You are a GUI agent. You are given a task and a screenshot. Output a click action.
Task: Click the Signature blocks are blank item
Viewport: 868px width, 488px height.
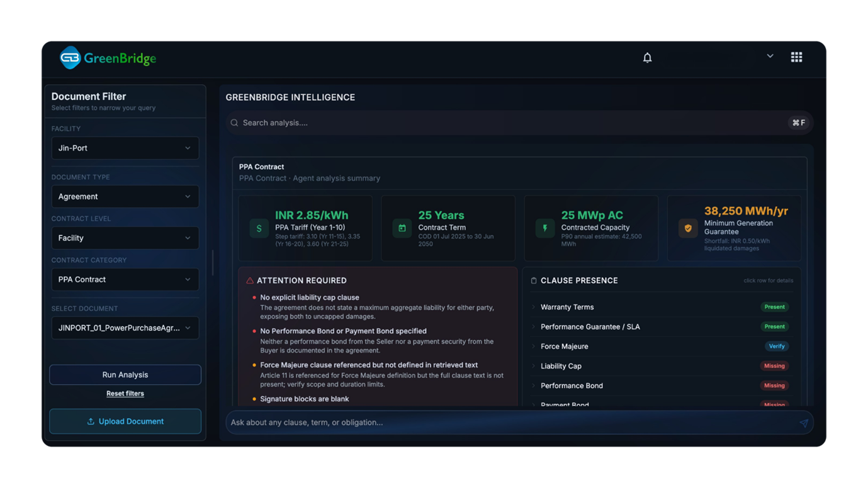coord(305,399)
